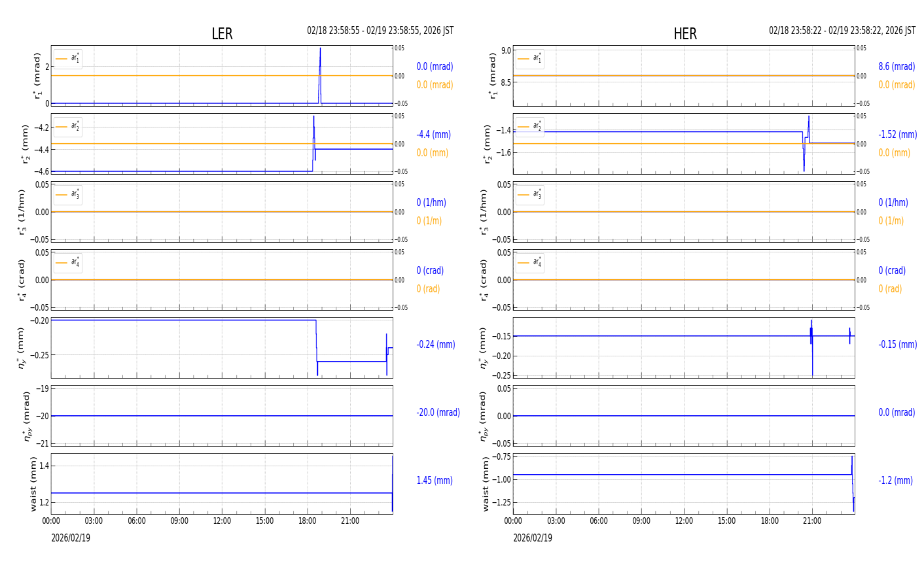The image size is (924, 565).
Task: Click the "-0.24 (mm)" LER ηy* value
Action: point(436,345)
